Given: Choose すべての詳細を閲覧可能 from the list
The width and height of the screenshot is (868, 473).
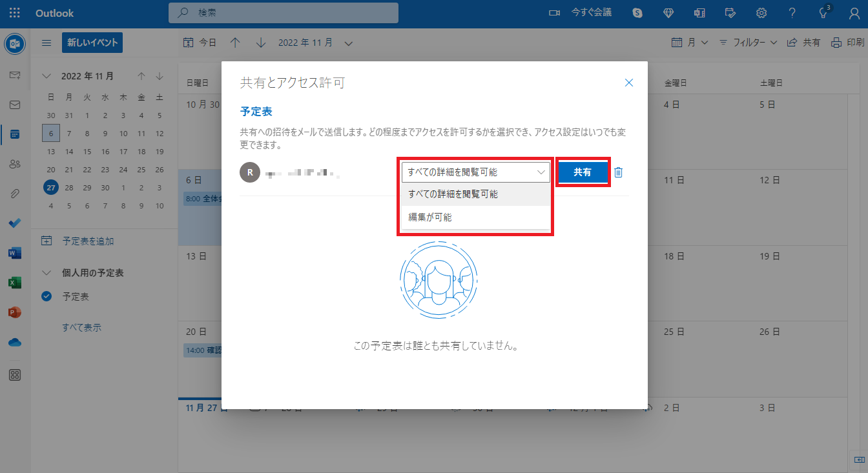Looking at the screenshot, I should coord(453,194).
